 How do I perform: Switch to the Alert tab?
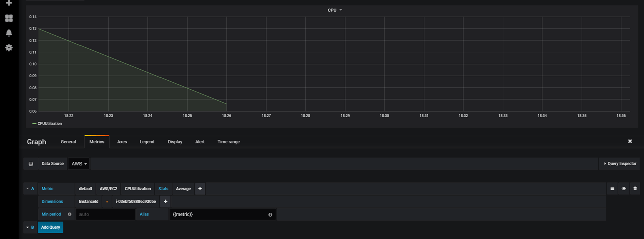(x=200, y=142)
